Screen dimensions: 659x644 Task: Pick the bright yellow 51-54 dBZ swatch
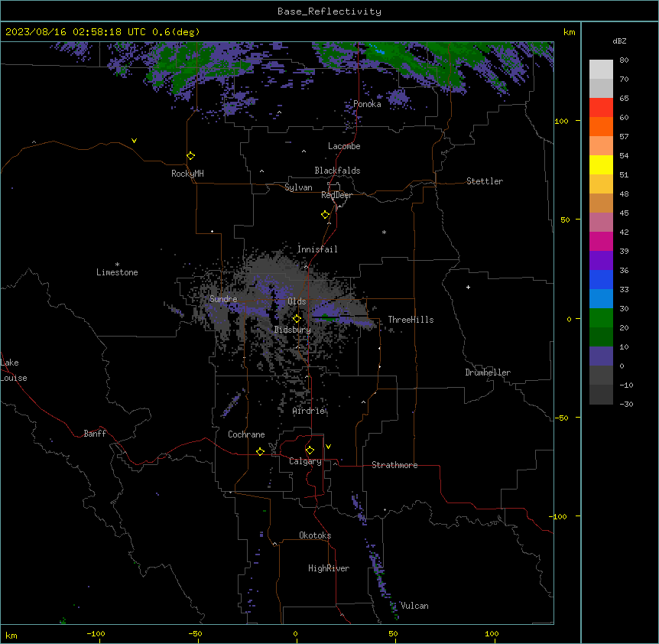601,164
